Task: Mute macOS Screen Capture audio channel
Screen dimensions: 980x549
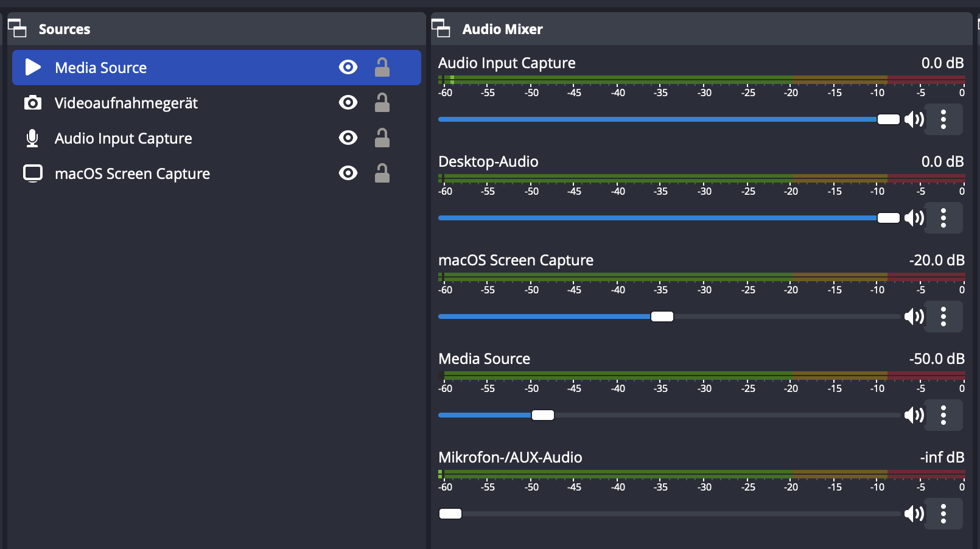Action: coord(914,316)
